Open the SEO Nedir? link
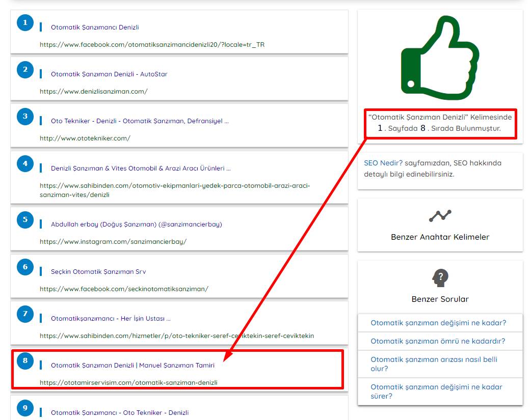Image resolution: width=532 pixels, height=420 pixels. (383, 163)
